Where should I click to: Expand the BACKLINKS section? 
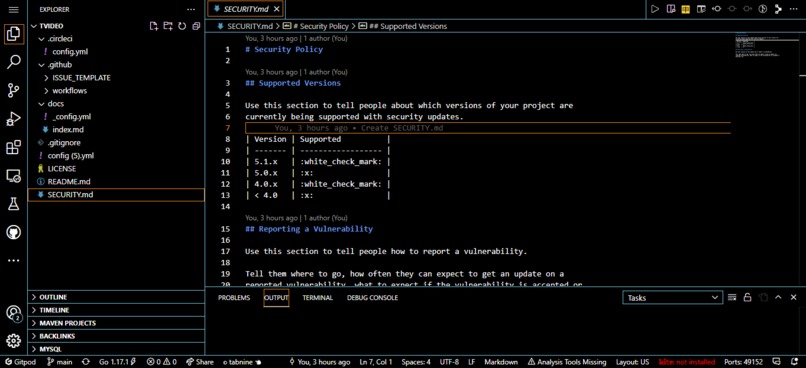point(116,336)
